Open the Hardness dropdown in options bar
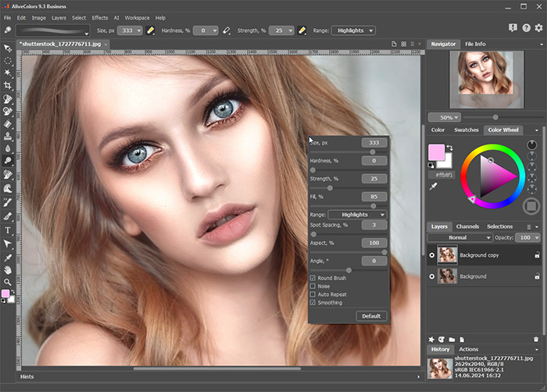The image size is (547, 392). [x=215, y=30]
